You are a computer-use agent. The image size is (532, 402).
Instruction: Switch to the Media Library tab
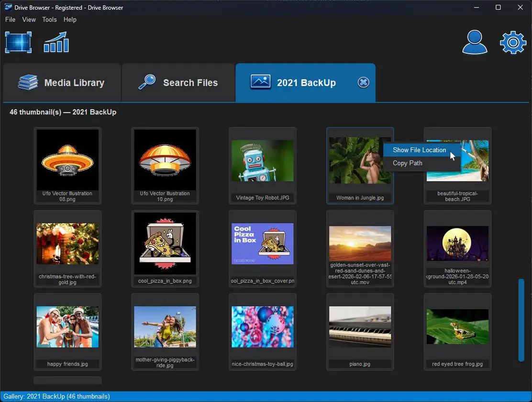(x=62, y=83)
